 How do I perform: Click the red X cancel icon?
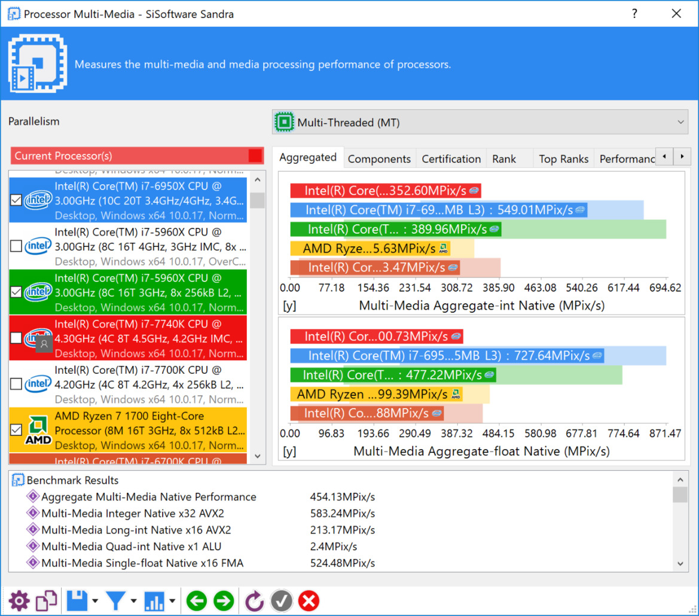click(x=309, y=601)
